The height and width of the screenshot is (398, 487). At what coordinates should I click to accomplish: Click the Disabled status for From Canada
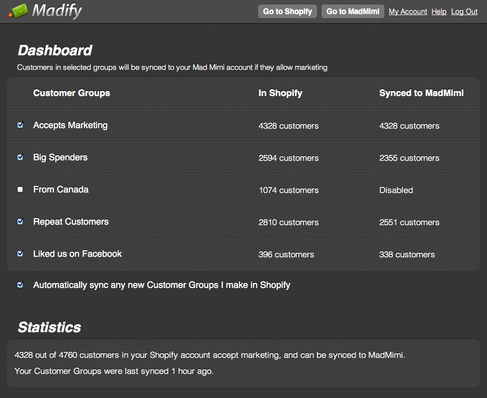coord(396,190)
